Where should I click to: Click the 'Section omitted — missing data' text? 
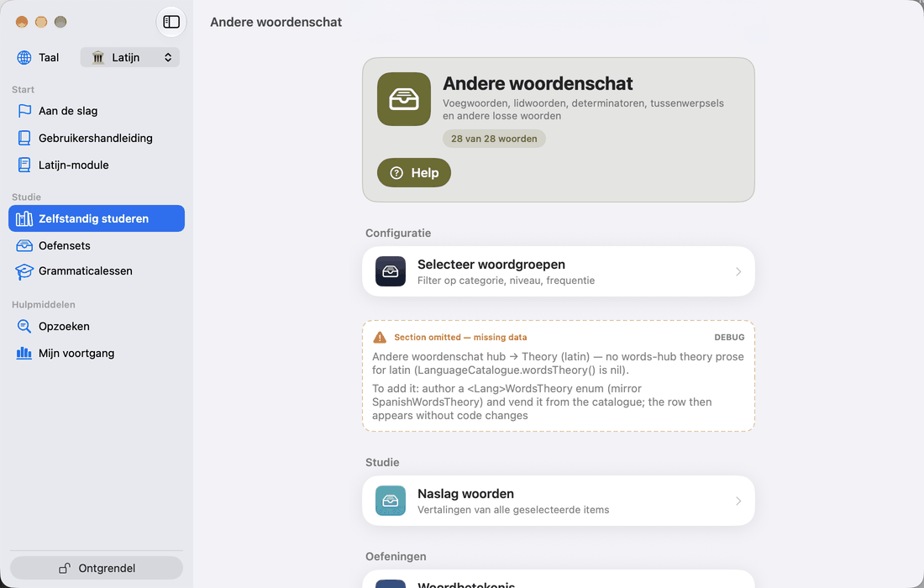click(460, 337)
